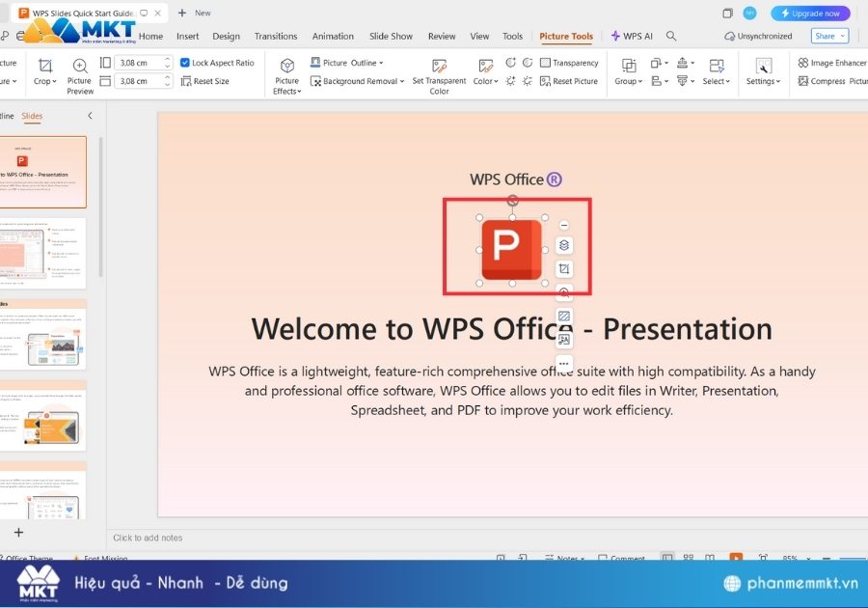
Task: Select the first slide thumbnail
Action: 43,172
